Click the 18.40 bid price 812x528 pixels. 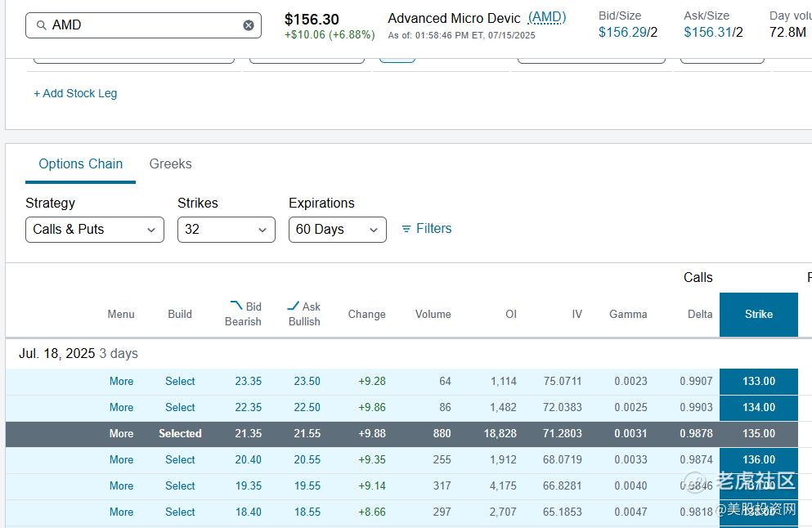249,512
